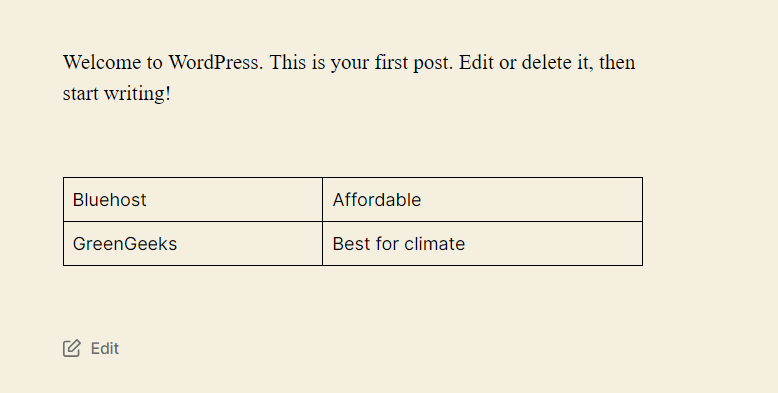Click the word then ending the first line
The height and width of the screenshot is (393, 778).
tap(617, 63)
